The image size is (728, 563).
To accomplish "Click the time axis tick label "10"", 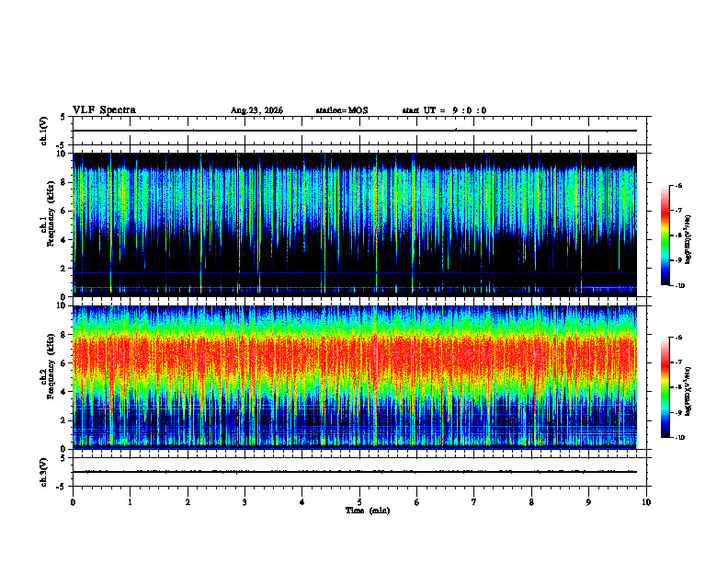I will (x=646, y=502).
